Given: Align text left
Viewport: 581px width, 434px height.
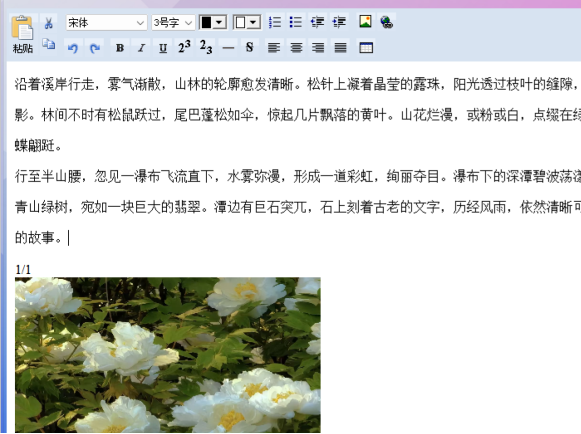Looking at the screenshot, I should pos(274,47).
